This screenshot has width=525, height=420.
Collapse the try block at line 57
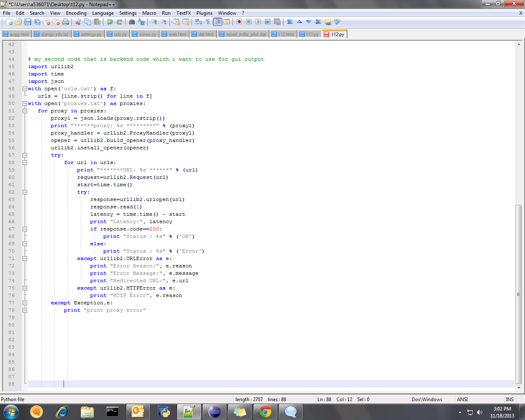pos(25,155)
